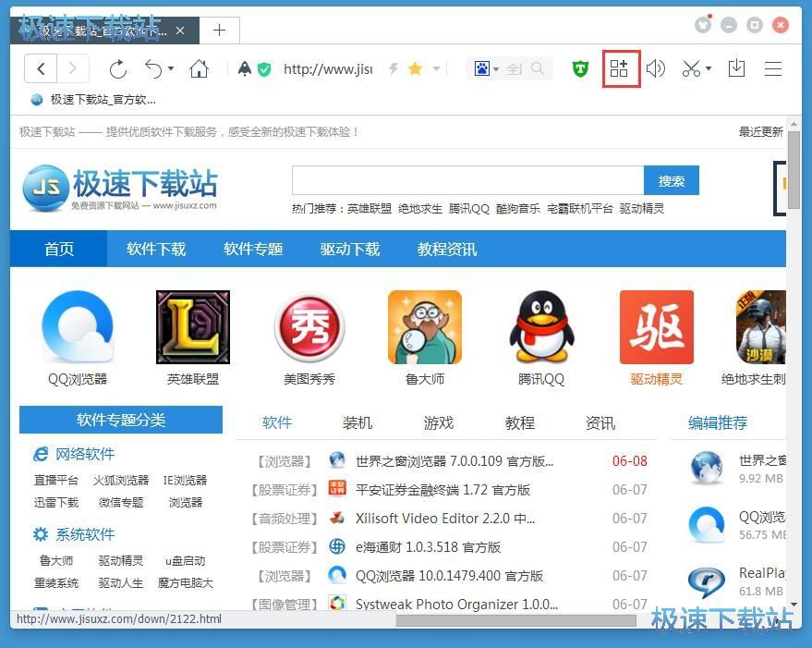Expand the search engine selector arrow
812x648 pixels.
[496, 69]
